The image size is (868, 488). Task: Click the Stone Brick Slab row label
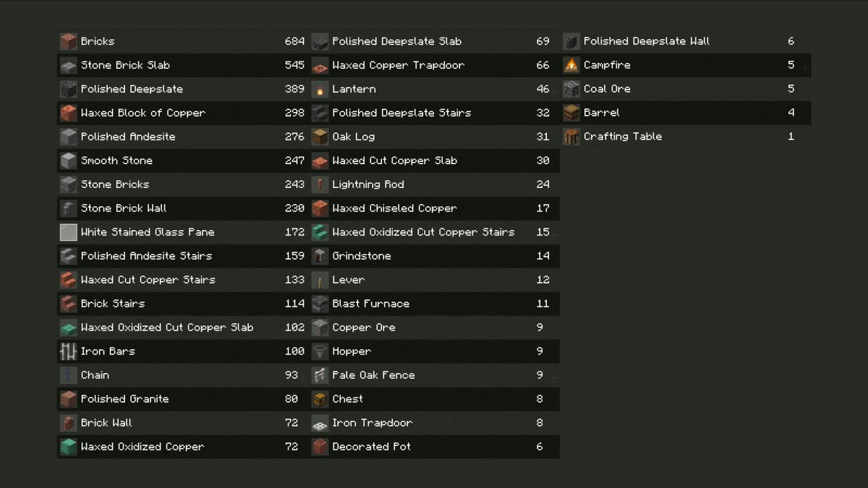tap(125, 65)
